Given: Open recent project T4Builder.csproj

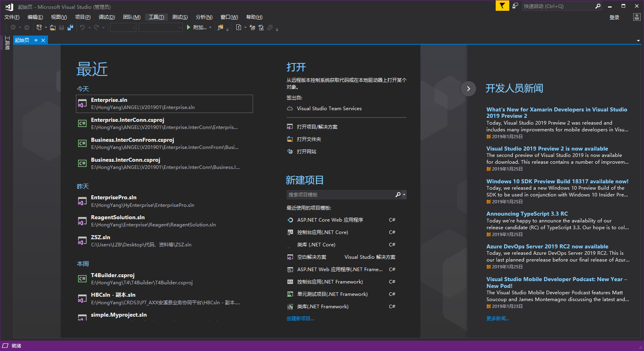Looking at the screenshot, I should tap(164, 279).
